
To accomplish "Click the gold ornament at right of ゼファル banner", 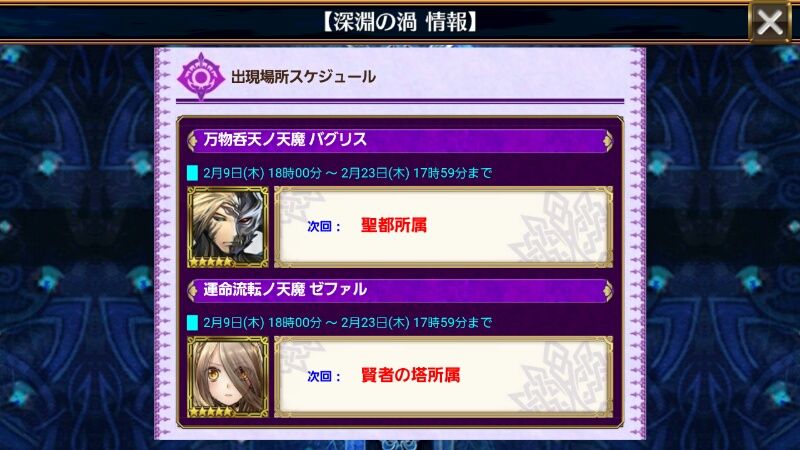I will 607,290.
